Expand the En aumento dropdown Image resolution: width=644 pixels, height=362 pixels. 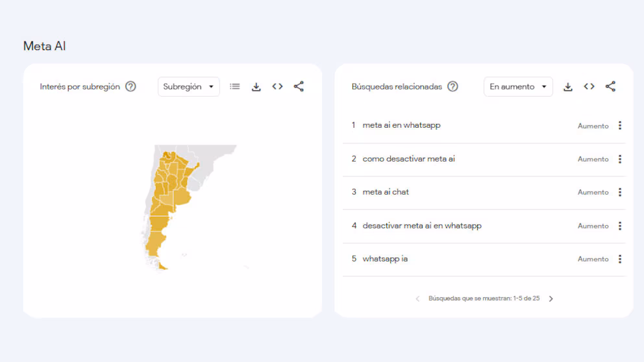pyautogui.click(x=518, y=86)
